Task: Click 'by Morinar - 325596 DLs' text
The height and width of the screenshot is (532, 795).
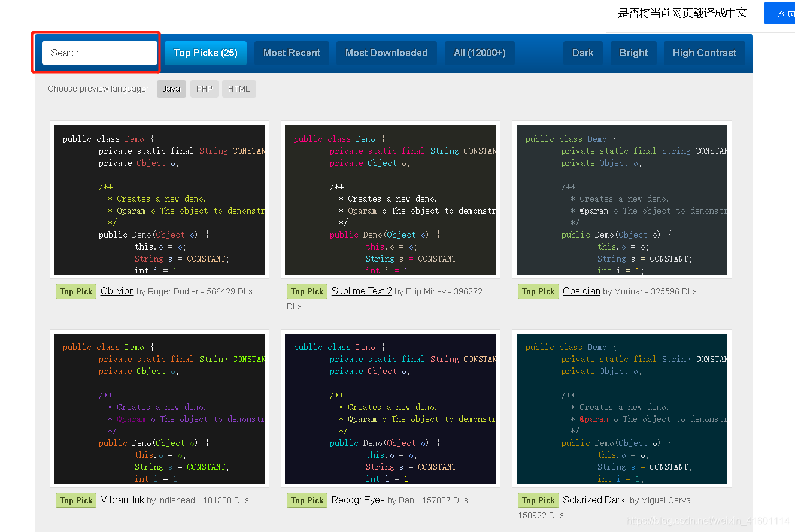Action: point(650,291)
